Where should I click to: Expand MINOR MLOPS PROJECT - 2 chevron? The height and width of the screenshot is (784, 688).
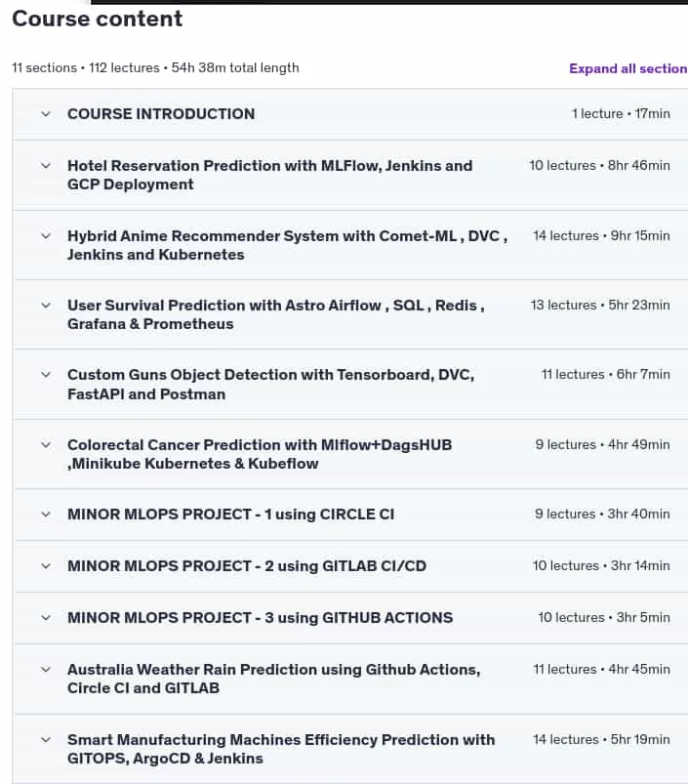pos(46,566)
